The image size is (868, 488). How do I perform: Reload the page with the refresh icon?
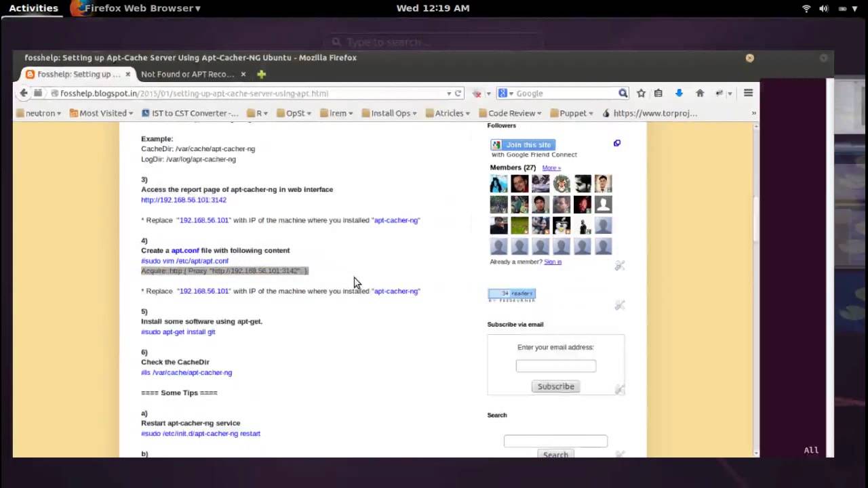tap(458, 94)
